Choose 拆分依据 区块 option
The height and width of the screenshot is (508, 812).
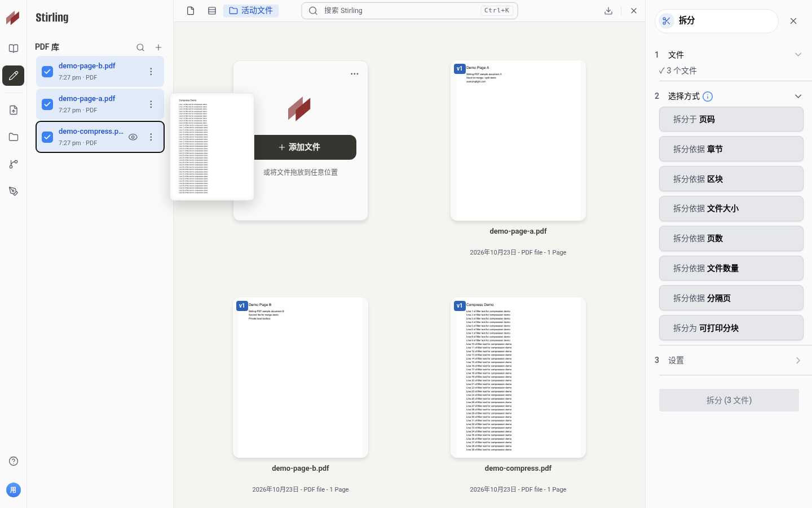point(731,179)
